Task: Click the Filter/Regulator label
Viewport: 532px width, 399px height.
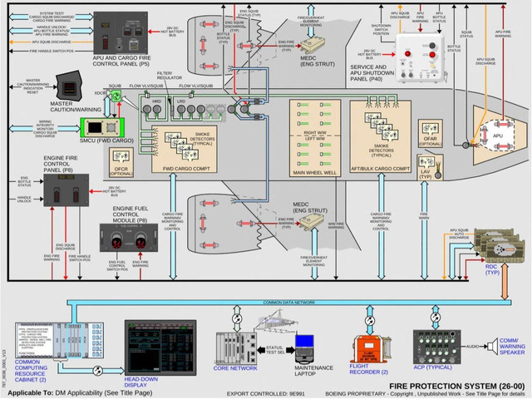Action: (x=170, y=76)
